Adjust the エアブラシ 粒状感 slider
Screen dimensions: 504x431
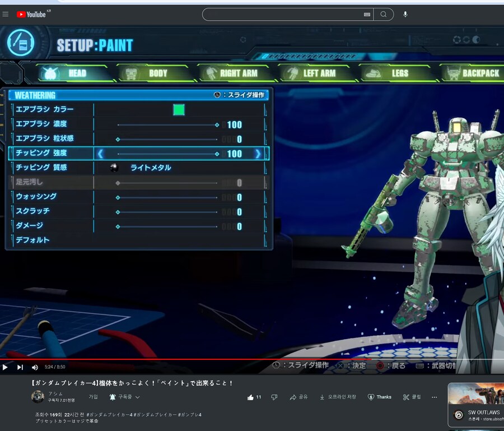click(x=168, y=139)
